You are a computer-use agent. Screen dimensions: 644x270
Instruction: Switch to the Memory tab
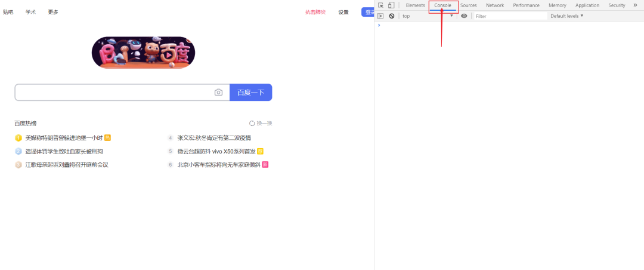(558, 5)
